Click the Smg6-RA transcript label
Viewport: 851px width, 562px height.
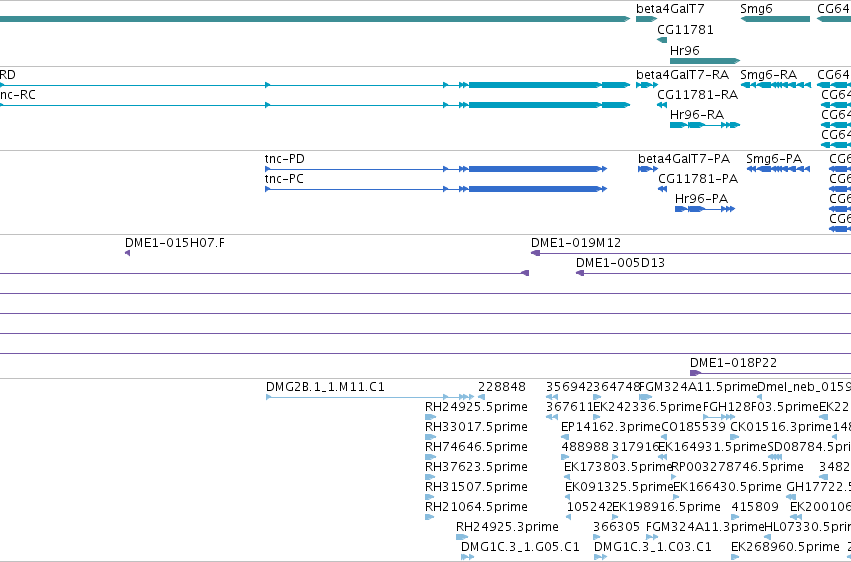click(x=769, y=75)
